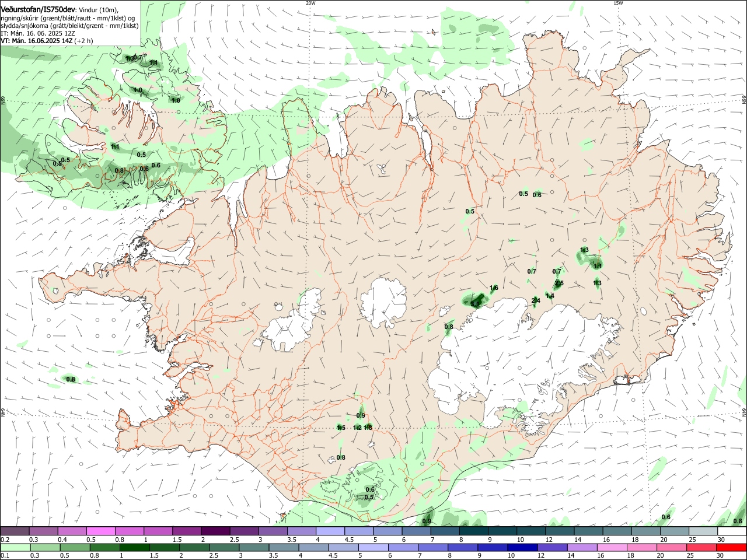This screenshot has height=560, width=747.
Task: Pick lower bar swatch between 20 and 25
Action: [672, 547]
